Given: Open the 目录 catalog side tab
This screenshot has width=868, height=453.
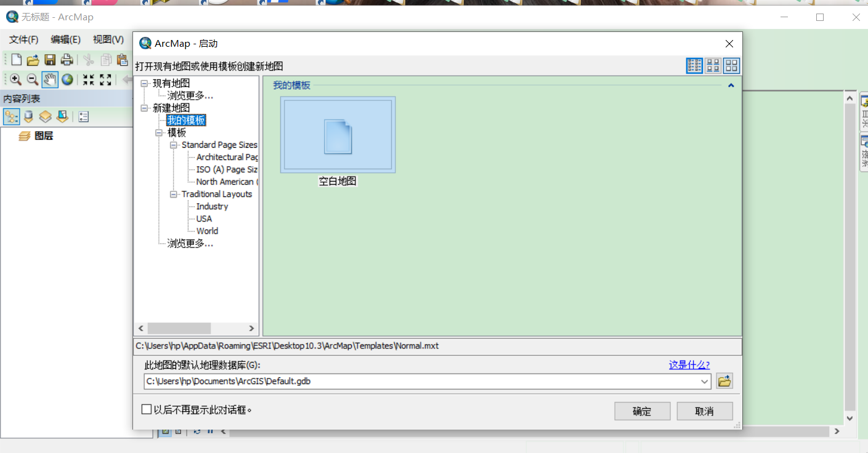Looking at the screenshot, I should [x=864, y=111].
